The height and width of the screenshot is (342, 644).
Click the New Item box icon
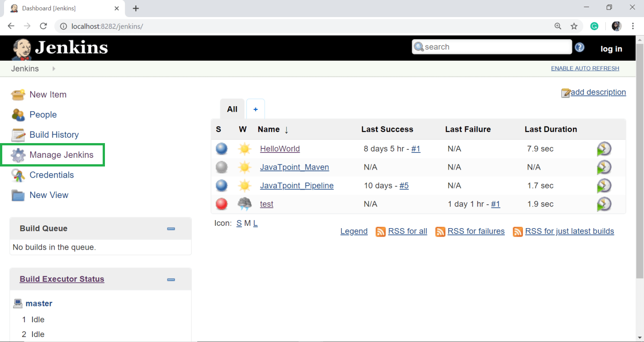18,94
